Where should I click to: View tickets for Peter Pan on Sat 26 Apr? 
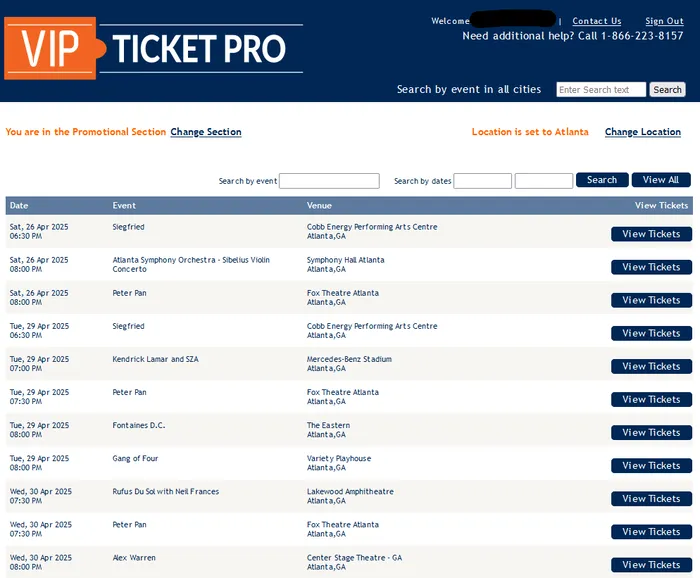tap(651, 300)
